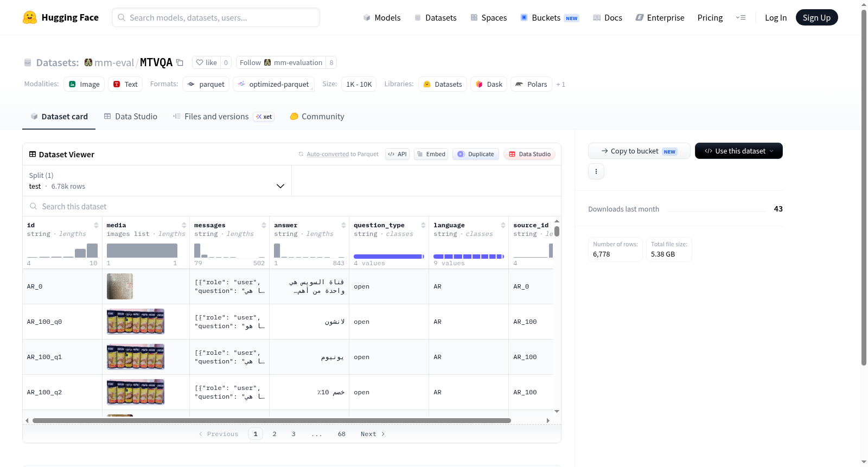Image resolution: width=868 pixels, height=467 pixels.
Task: Expand the Split selector dropdown
Action: tap(157, 181)
